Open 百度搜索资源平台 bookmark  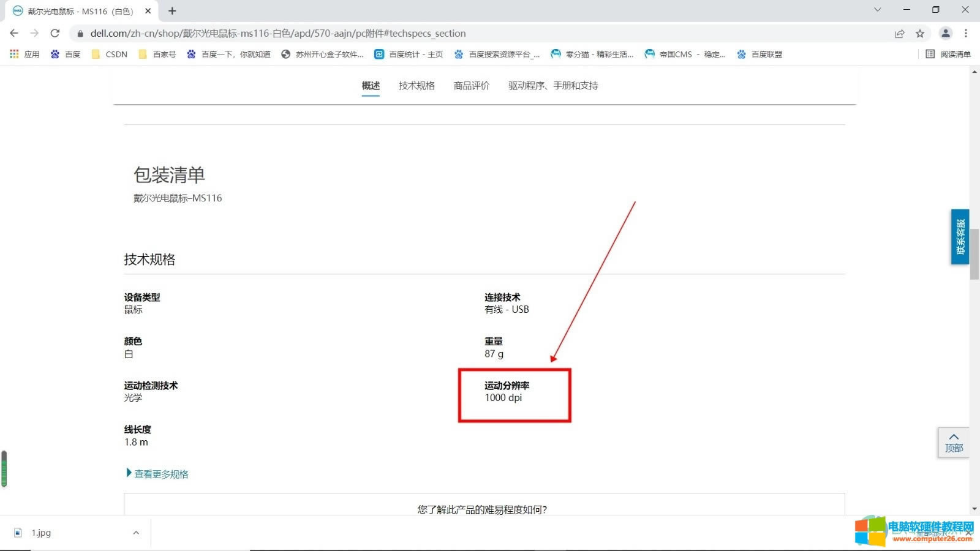tap(497, 54)
